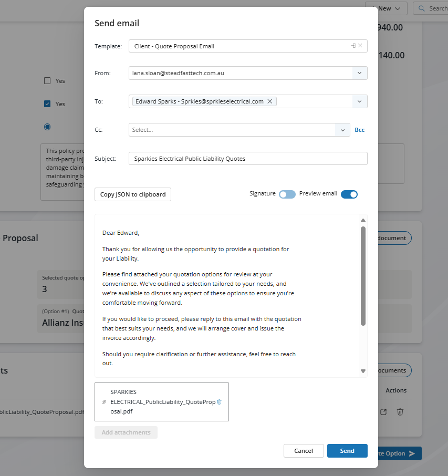Cancel the email dialog

[304, 451]
